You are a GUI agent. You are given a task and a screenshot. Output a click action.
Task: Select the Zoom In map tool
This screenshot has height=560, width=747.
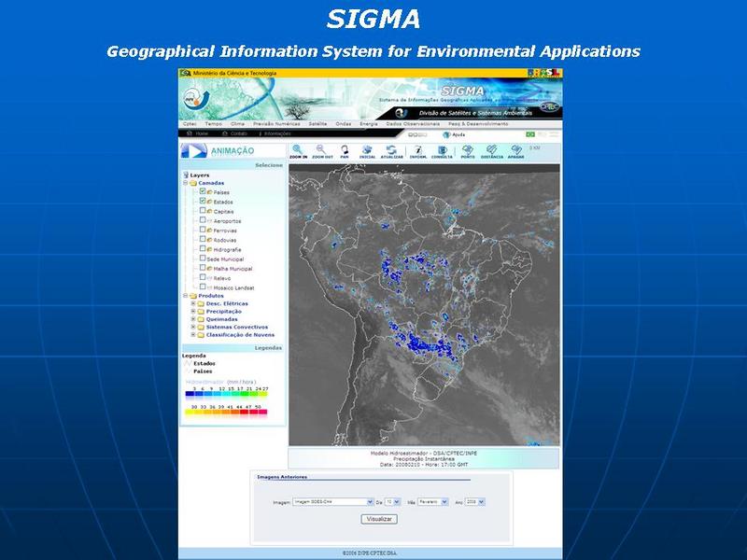(298, 152)
